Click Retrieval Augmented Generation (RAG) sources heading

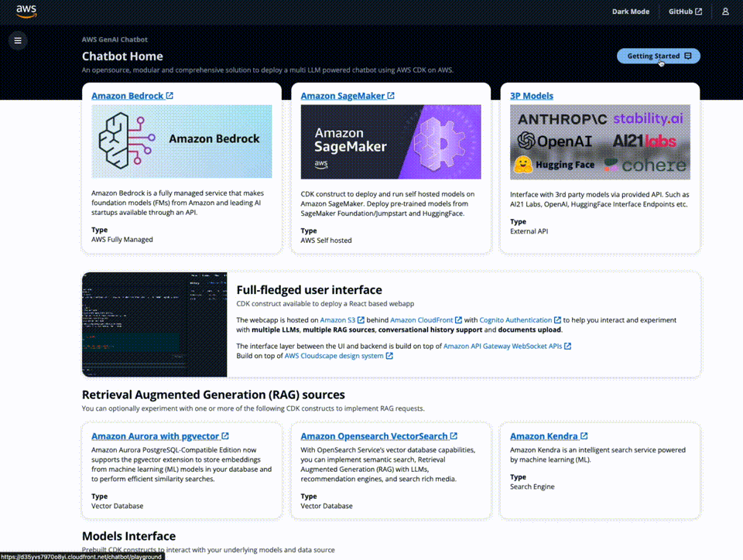tap(214, 394)
